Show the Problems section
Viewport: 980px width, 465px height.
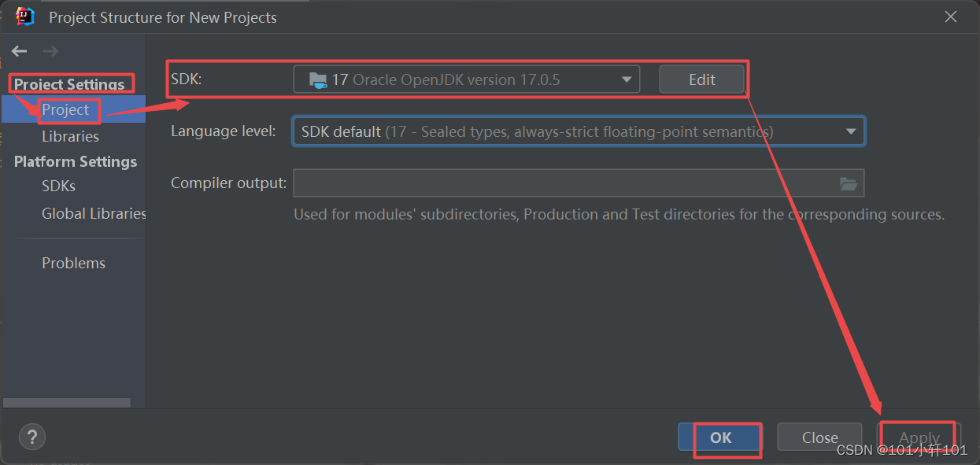(x=73, y=263)
